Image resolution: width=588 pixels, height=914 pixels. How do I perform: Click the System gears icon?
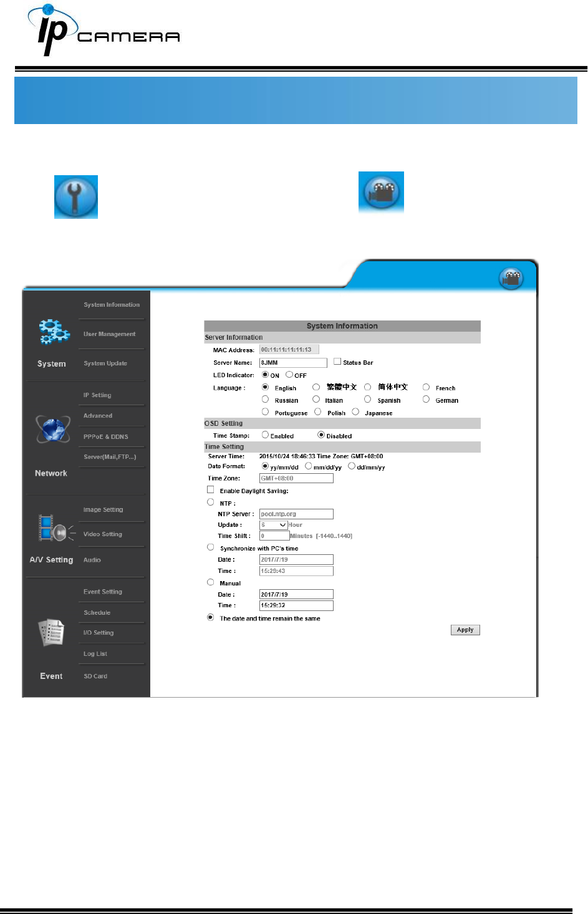54,331
